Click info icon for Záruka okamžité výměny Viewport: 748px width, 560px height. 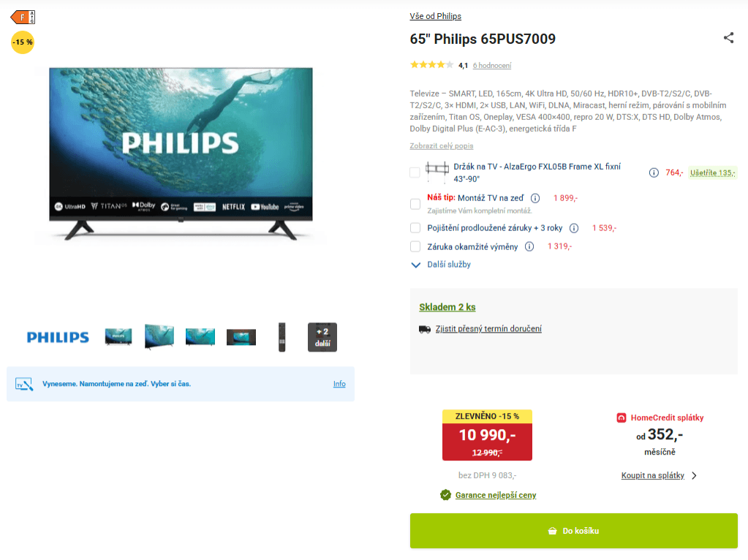tap(529, 246)
